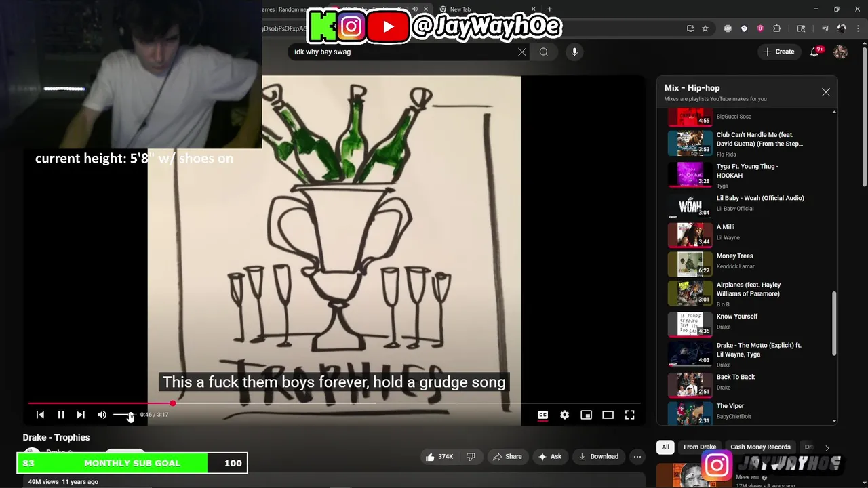
Task: Show more filter chips with the arrow
Action: [x=827, y=447]
